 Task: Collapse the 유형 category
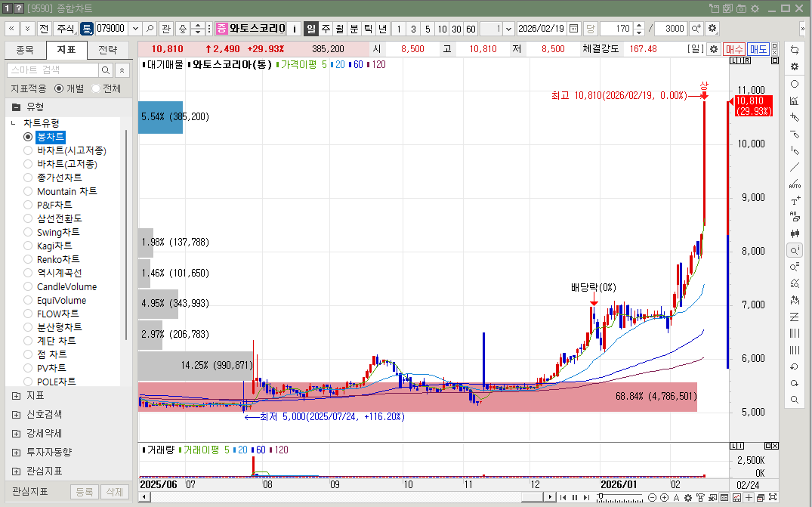[x=16, y=107]
